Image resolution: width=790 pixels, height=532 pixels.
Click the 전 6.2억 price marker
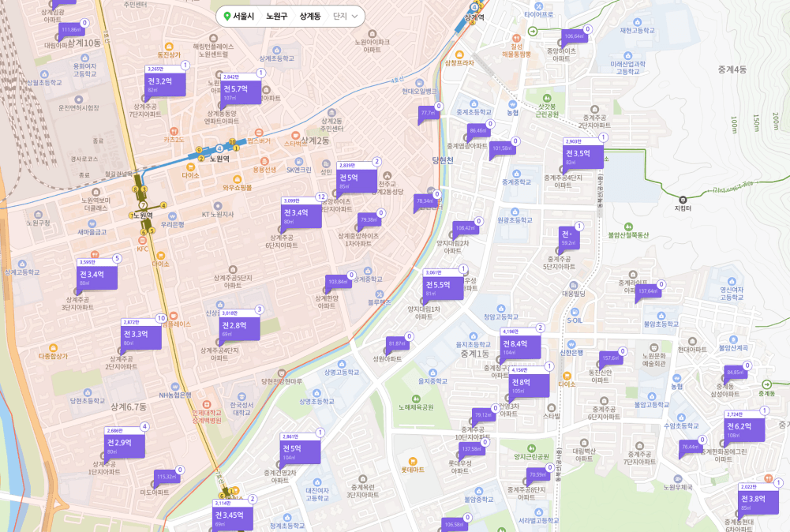pyautogui.click(x=744, y=429)
